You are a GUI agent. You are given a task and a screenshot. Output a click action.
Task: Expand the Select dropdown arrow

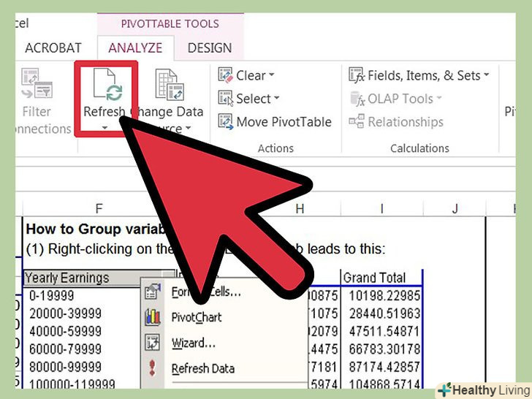276,98
